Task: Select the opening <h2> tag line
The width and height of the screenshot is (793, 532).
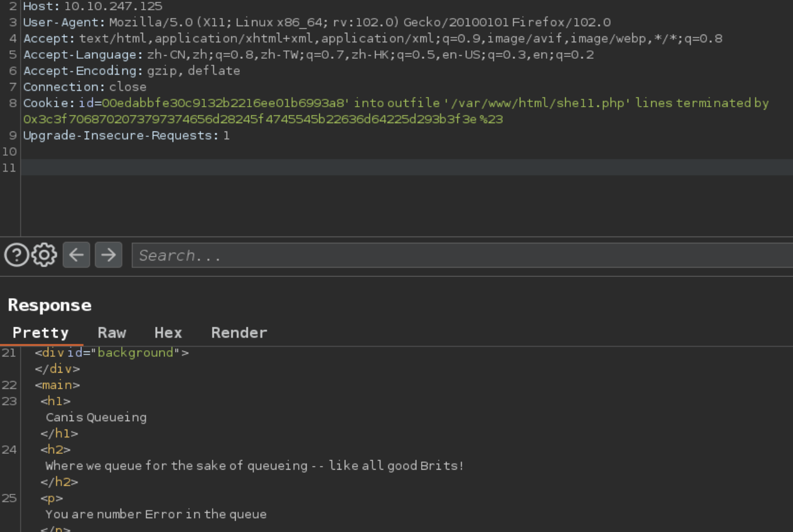Action: pos(56,450)
